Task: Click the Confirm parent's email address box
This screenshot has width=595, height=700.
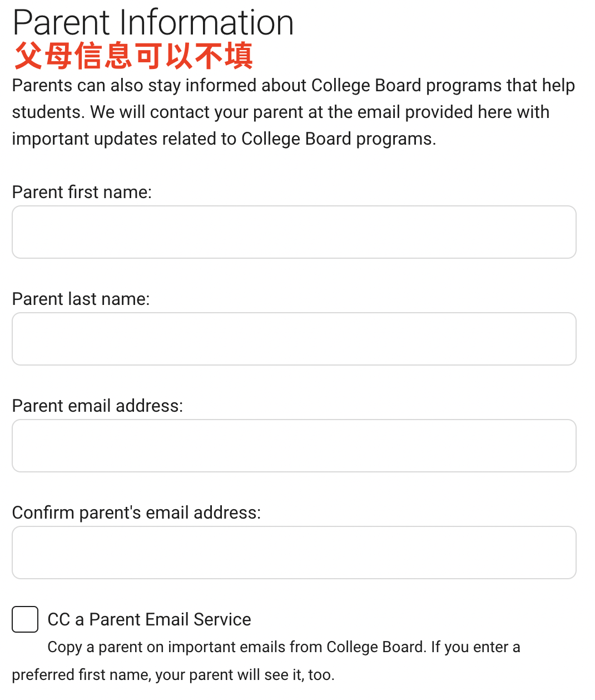Action: 294,553
